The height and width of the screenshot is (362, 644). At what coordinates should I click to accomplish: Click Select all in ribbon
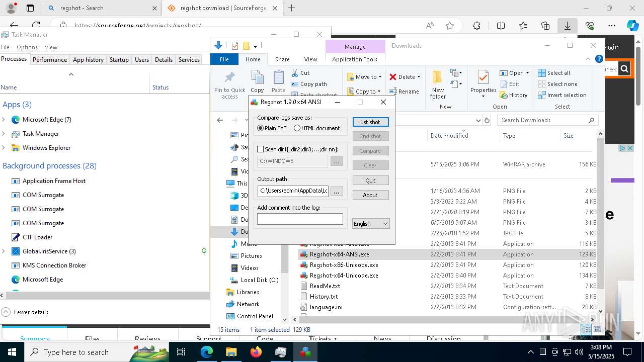[x=554, y=73]
